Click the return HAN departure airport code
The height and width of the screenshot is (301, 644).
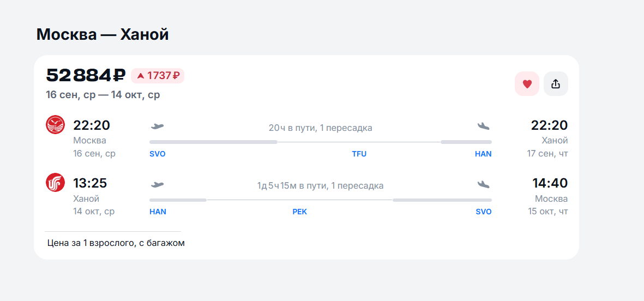pos(158,212)
